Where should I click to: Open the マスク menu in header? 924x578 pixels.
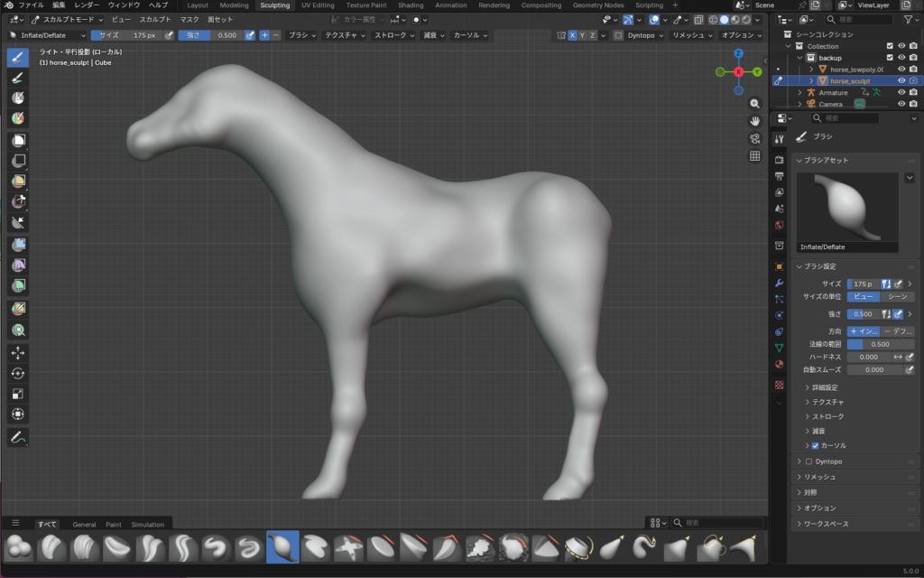(x=189, y=19)
